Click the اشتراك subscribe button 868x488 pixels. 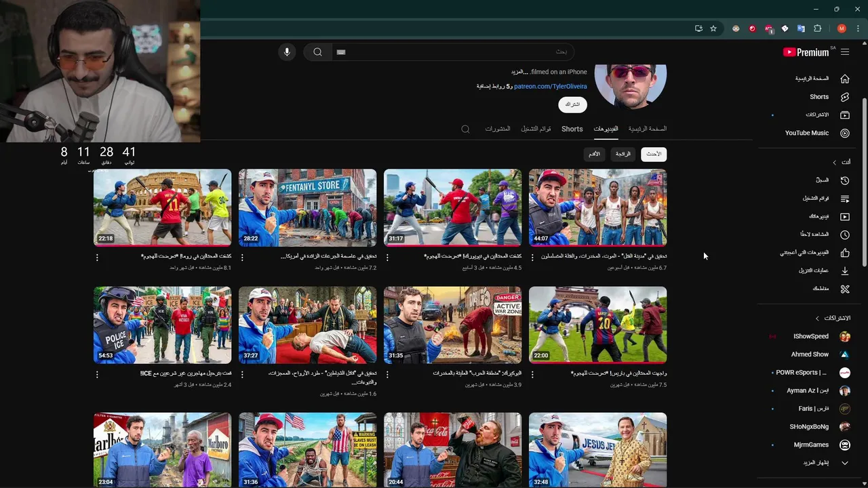click(x=573, y=104)
